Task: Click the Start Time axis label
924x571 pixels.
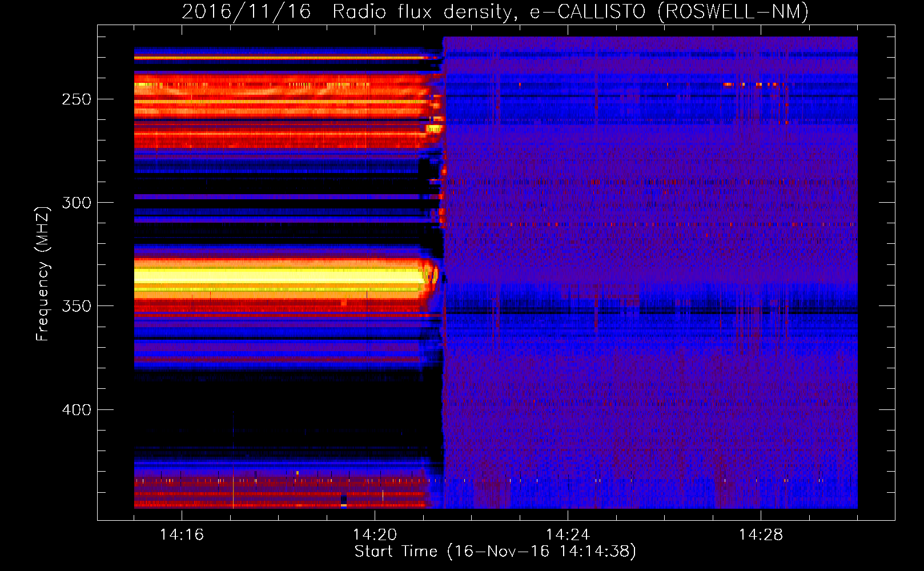Action: click(495, 552)
